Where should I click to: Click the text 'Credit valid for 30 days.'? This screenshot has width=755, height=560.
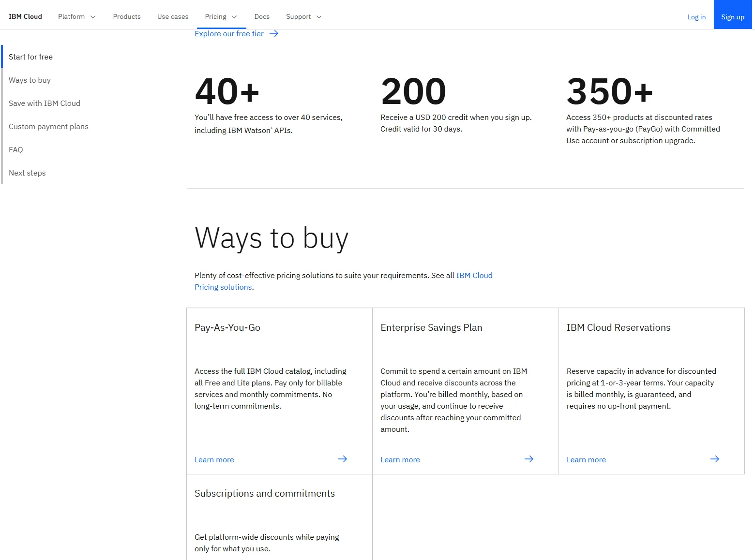click(x=421, y=129)
